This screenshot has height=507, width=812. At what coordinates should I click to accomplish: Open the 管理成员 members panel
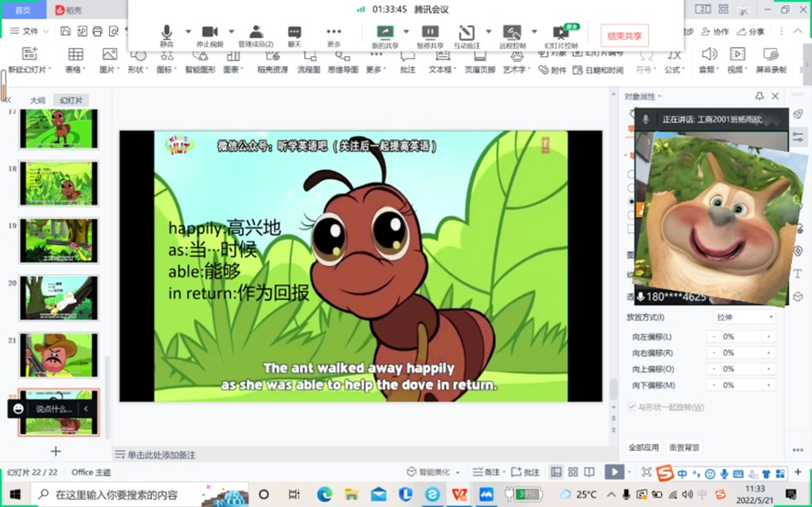coord(256,33)
